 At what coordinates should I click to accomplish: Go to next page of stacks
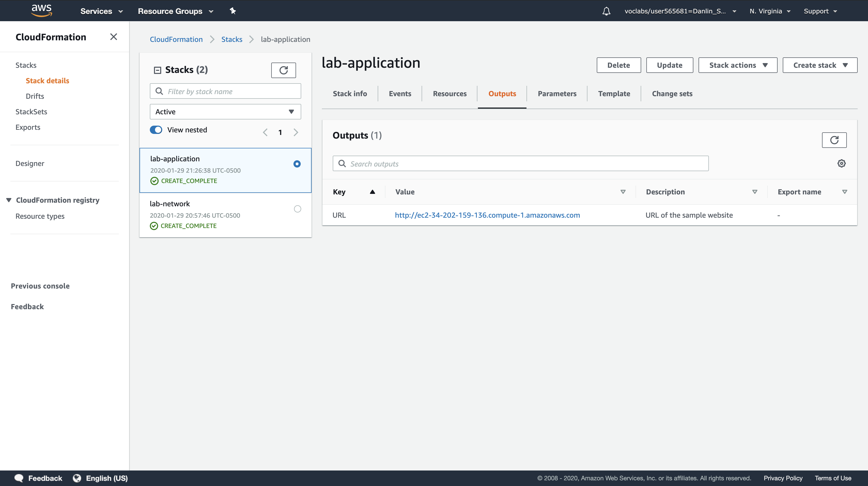(296, 132)
